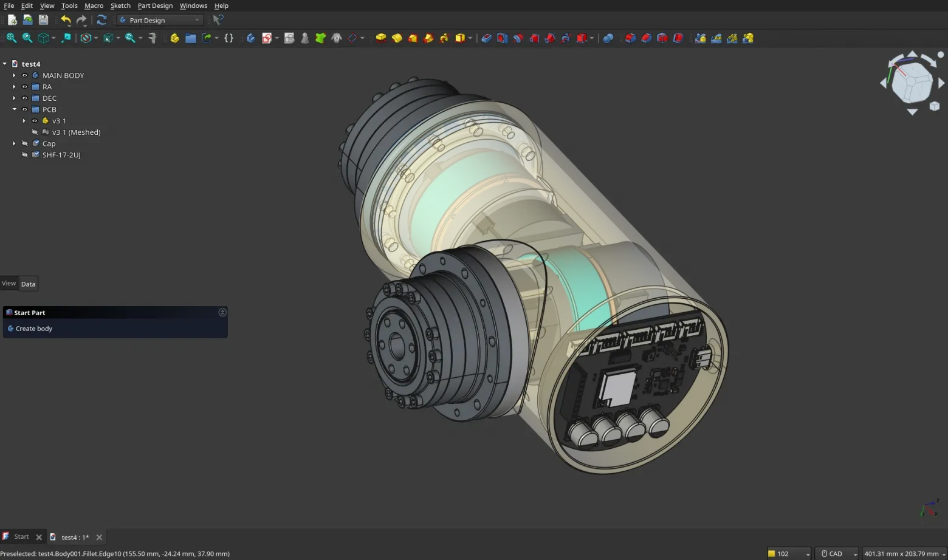
Task: Expand the DEC tree item
Action: (14, 98)
